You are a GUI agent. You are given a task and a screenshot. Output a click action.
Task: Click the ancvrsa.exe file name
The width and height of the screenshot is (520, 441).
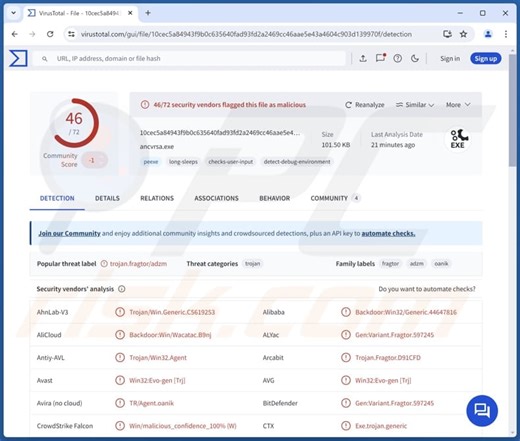coord(157,147)
